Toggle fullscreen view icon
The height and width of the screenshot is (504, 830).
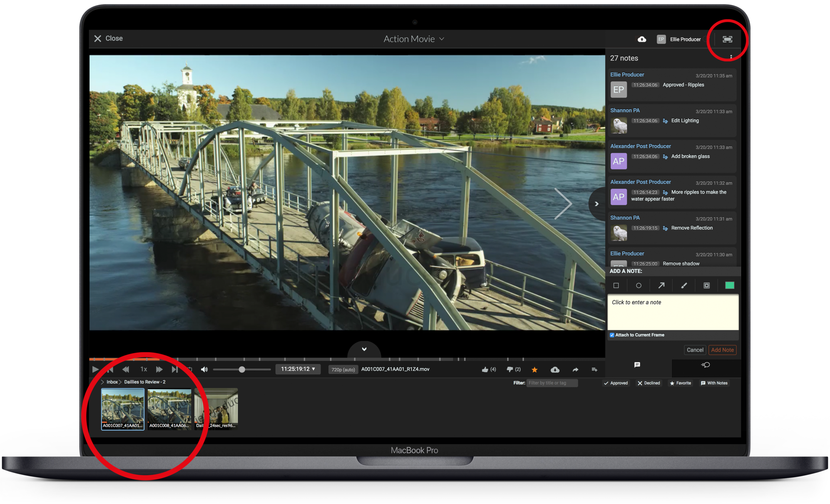727,39
